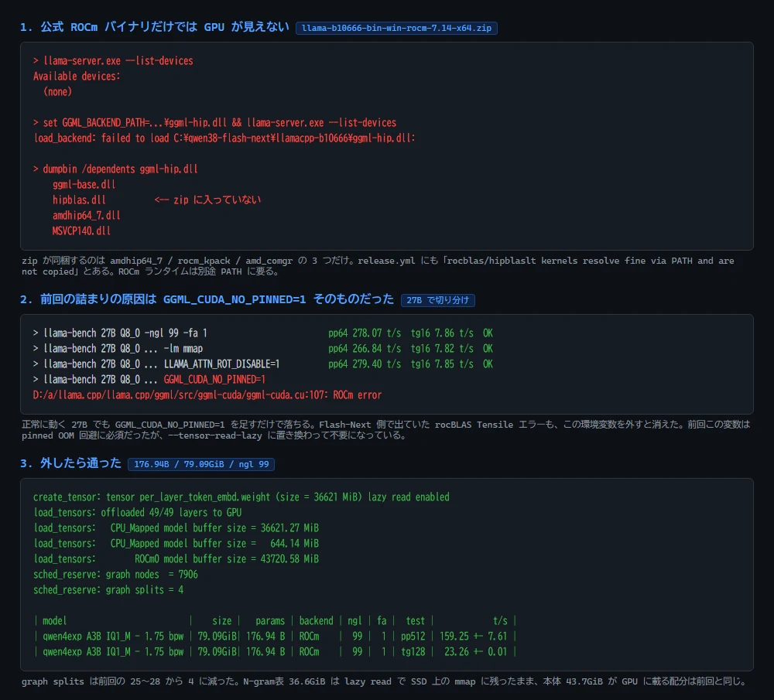
Task: Click the '<-- zip に入っていない' annotation
Action: (207, 200)
